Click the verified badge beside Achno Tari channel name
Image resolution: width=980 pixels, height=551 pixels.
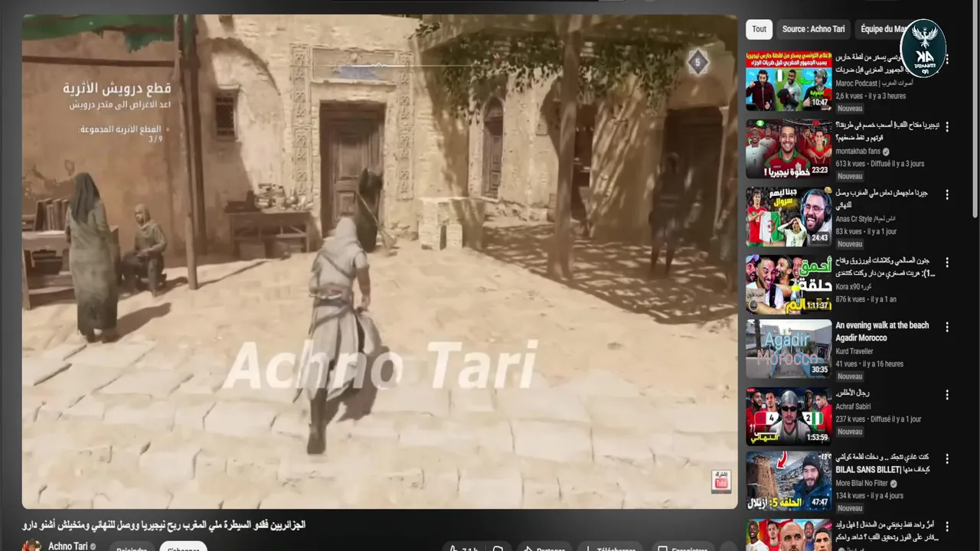tap(93, 546)
